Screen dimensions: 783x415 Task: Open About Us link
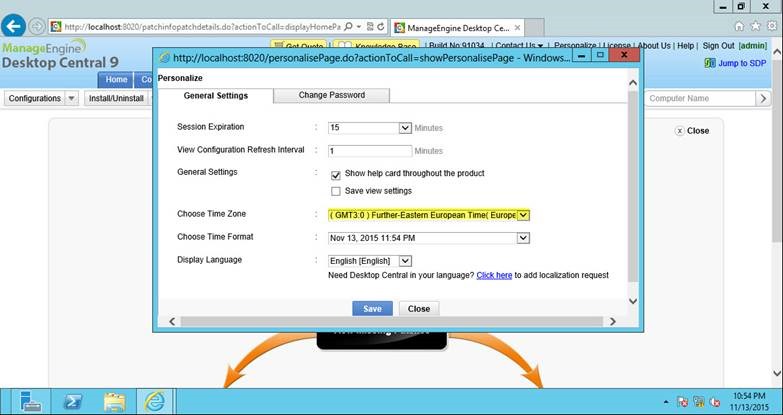(x=654, y=45)
